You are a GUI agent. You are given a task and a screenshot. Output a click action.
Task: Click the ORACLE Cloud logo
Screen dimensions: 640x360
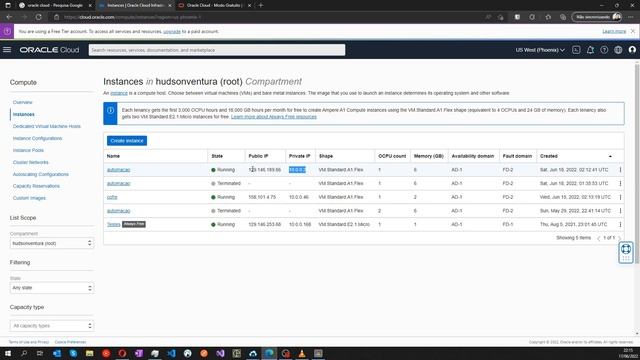[49, 50]
